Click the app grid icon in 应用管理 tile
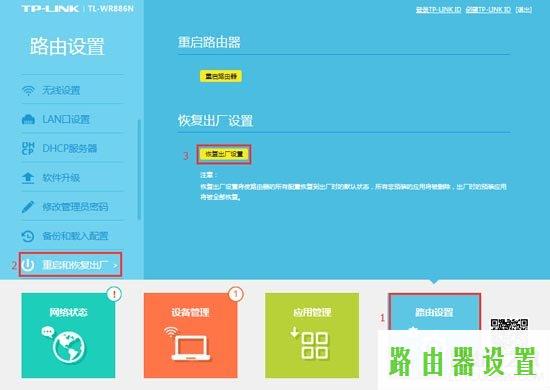This screenshot has height=390, width=550. [x=315, y=345]
